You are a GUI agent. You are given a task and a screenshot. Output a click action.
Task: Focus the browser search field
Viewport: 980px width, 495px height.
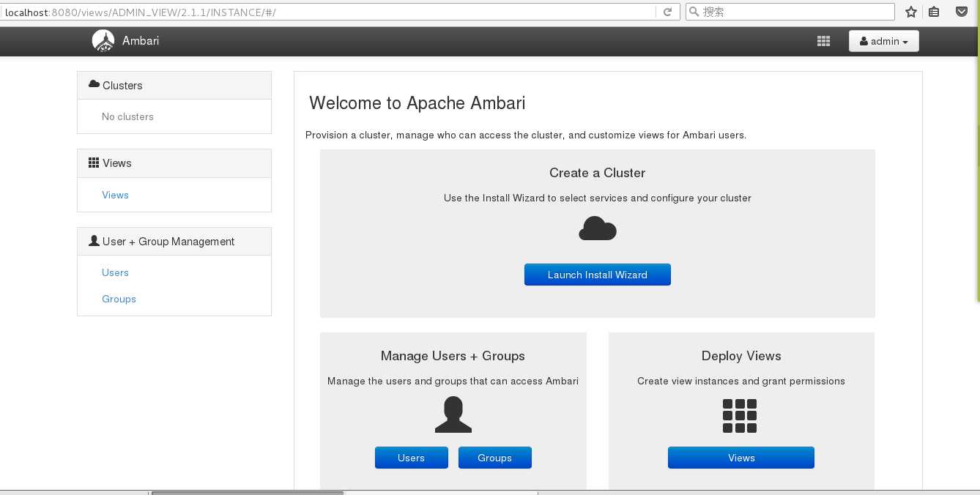(790, 12)
